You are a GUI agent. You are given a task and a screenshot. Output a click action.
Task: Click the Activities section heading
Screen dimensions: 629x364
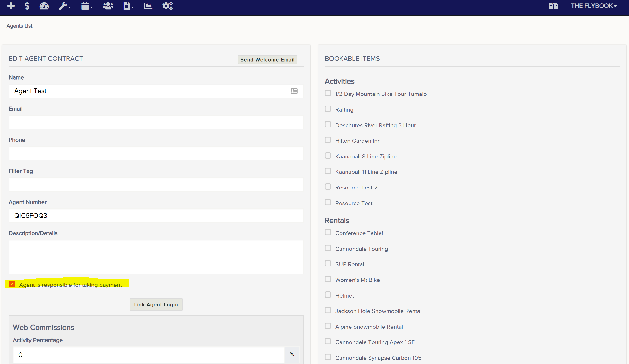(340, 82)
